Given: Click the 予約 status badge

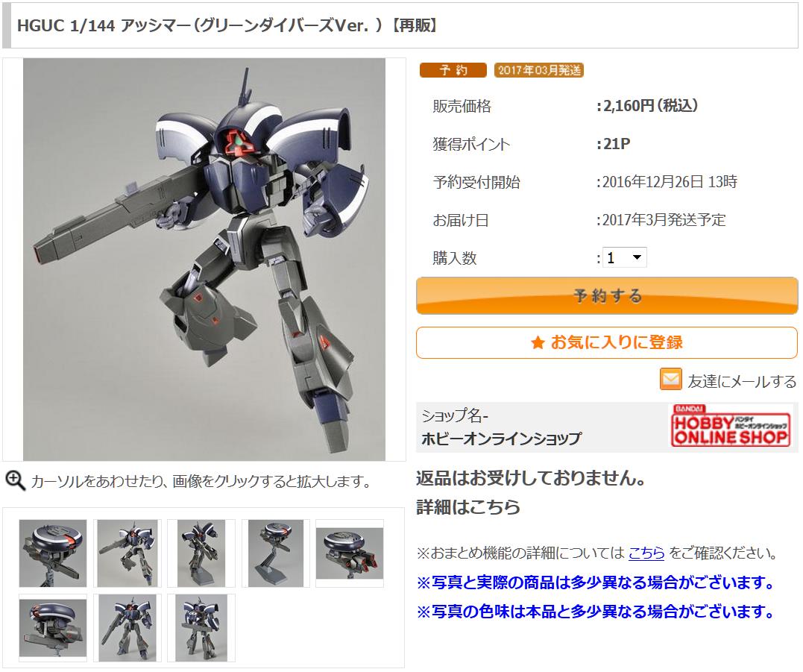Looking at the screenshot, I should tap(453, 70).
